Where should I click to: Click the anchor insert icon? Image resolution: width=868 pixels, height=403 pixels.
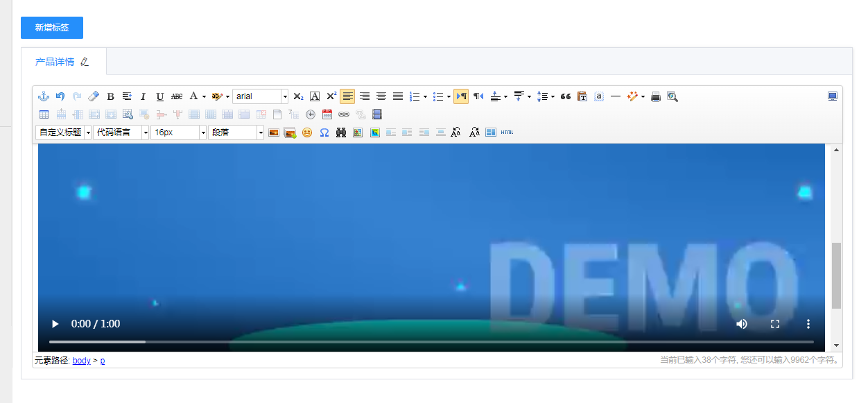pyautogui.click(x=44, y=96)
